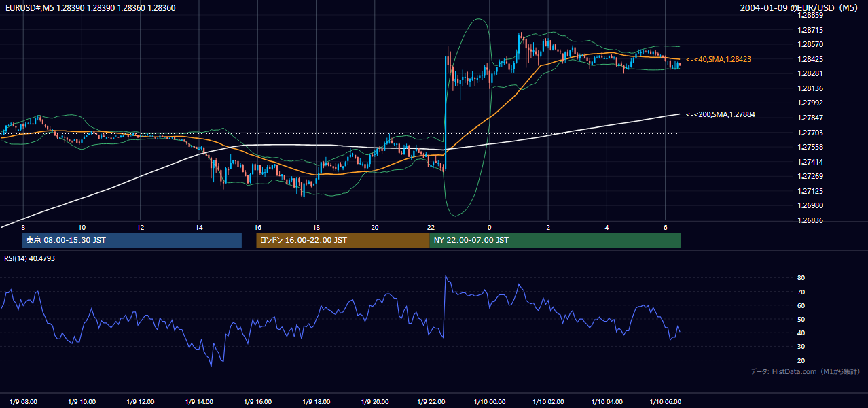Select the 40 SMA label showing 1.28423
This screenshot has width=868, height=408.
coord(719,60)
